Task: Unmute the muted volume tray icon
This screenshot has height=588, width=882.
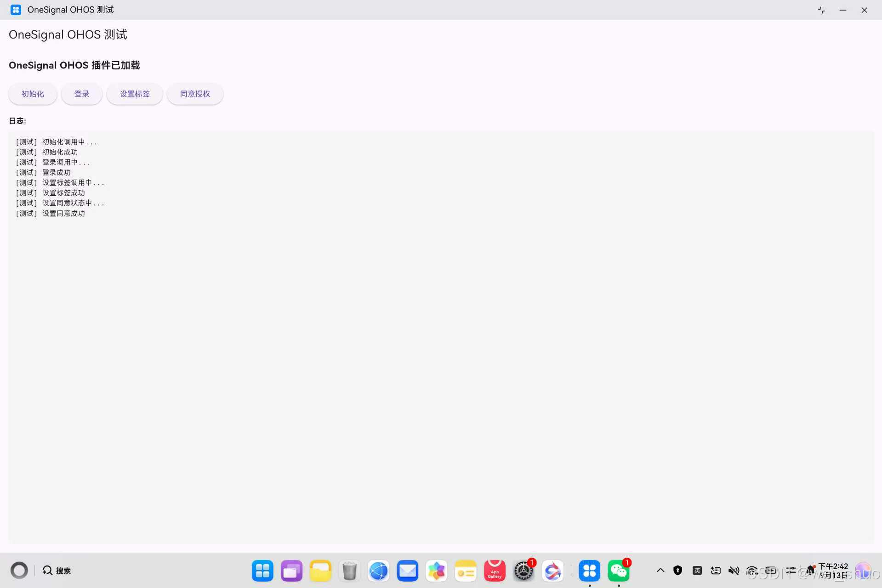Action: [x=734, y=571]
